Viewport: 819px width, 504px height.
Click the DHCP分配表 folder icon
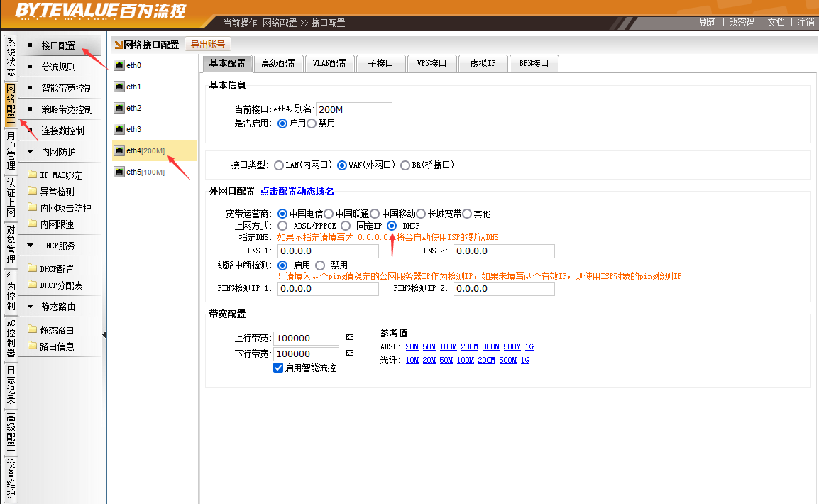[x=32, y=285]
